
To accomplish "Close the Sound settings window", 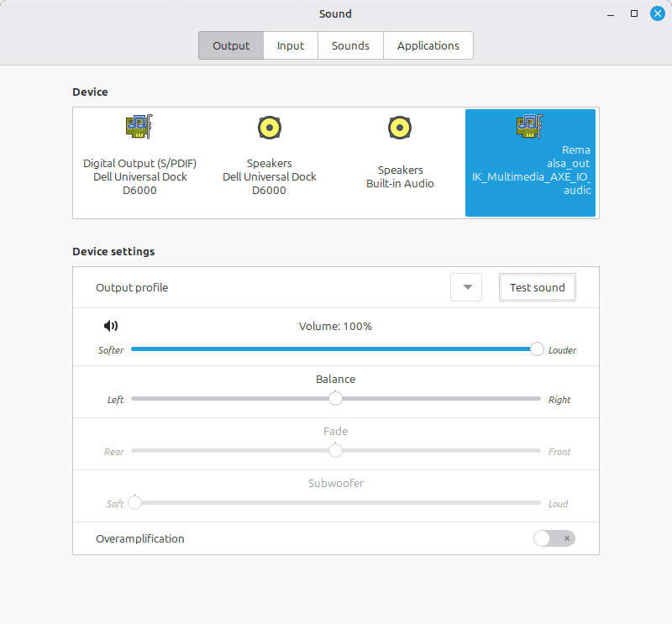I will point(657,13).
